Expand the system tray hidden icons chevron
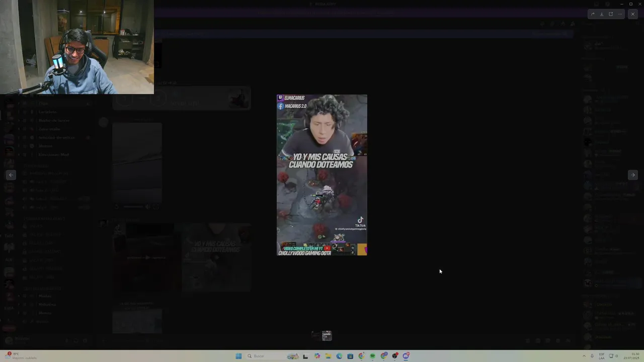644x362 pixels. pyautogui.click(x=585, y=356)
